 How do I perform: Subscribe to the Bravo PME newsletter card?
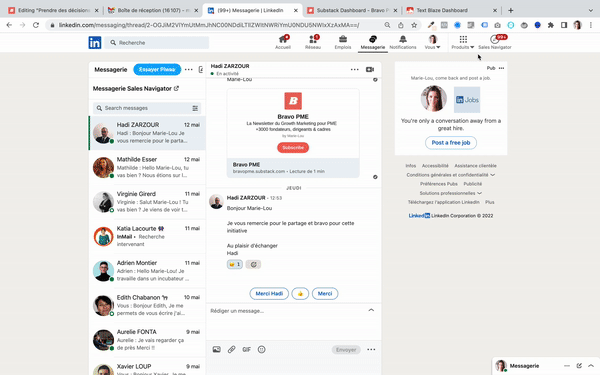[x=293, y=147]
